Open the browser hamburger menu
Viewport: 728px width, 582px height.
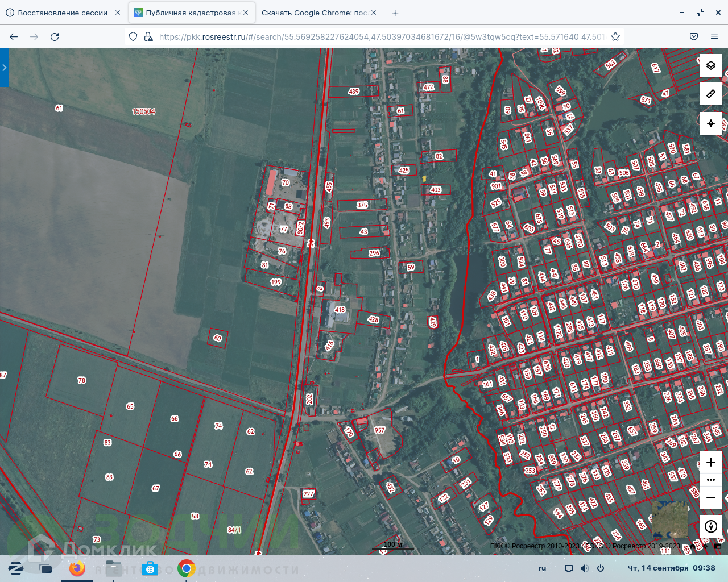tap(714, 36)
